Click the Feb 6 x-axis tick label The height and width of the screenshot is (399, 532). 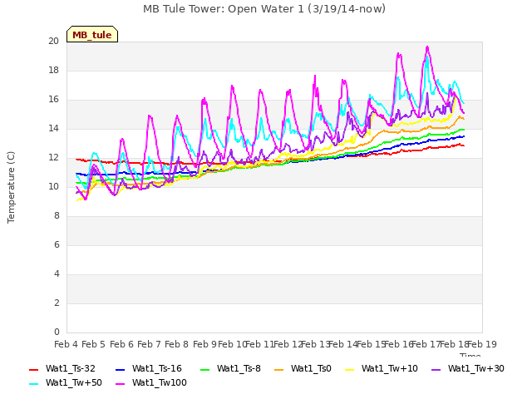click(x=121, y=344)
